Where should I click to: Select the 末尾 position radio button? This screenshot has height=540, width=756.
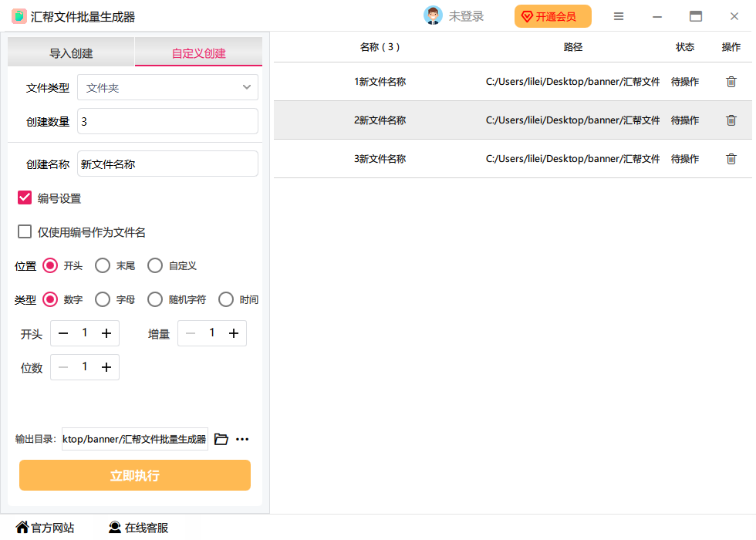(x=103, y=265)
